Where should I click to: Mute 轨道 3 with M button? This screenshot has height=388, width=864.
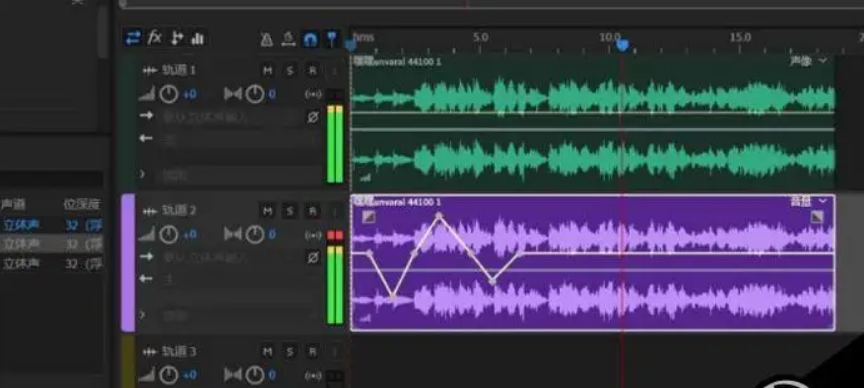pyautogui.click(x=267, y=351)
